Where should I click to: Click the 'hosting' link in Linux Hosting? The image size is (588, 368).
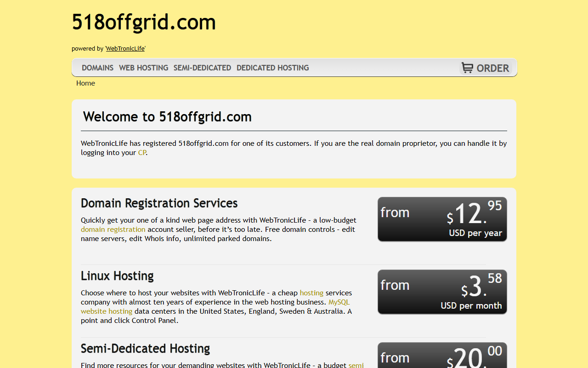pos(311,293)
